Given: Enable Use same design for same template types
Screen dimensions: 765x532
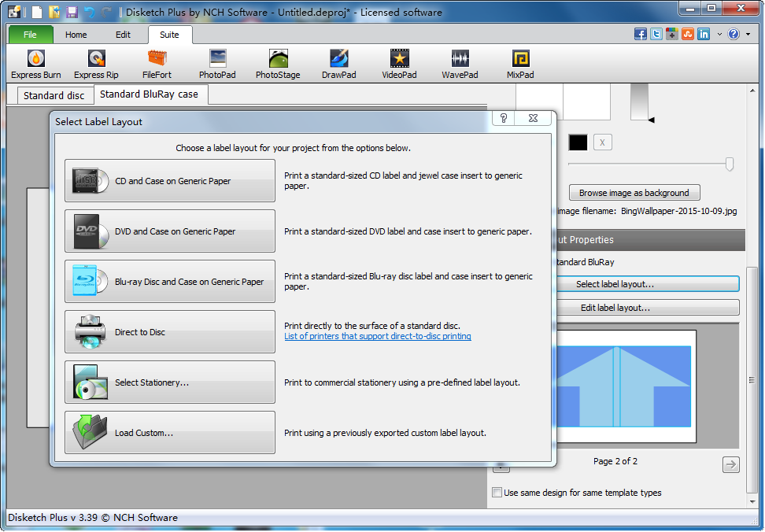Looking at the screenshot, I should (497, 492).
